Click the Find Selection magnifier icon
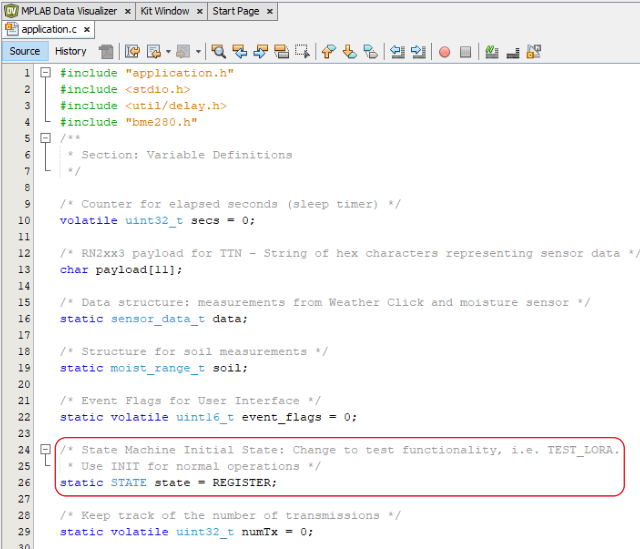The height and width of the screenshot is (549, 640). 219,52
